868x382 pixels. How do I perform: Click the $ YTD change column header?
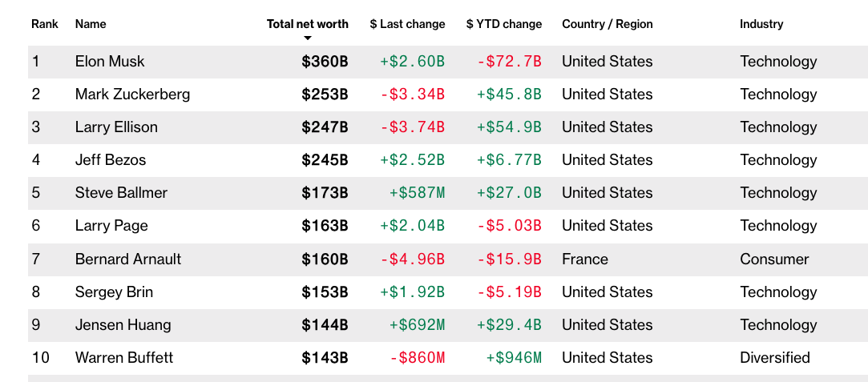(x=503, y=24)
